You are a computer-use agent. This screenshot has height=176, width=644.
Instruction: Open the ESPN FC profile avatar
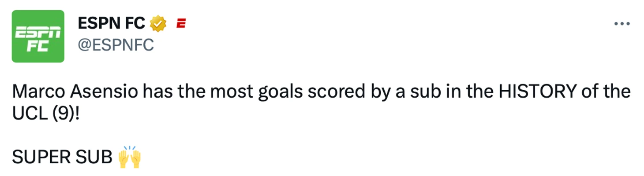38,36
